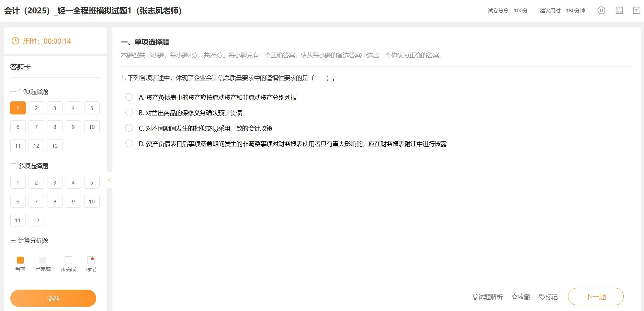Select option D 非调整事项 disclosure
The height and width of the screenshot is (311, 644).
(x=129, y=144)
